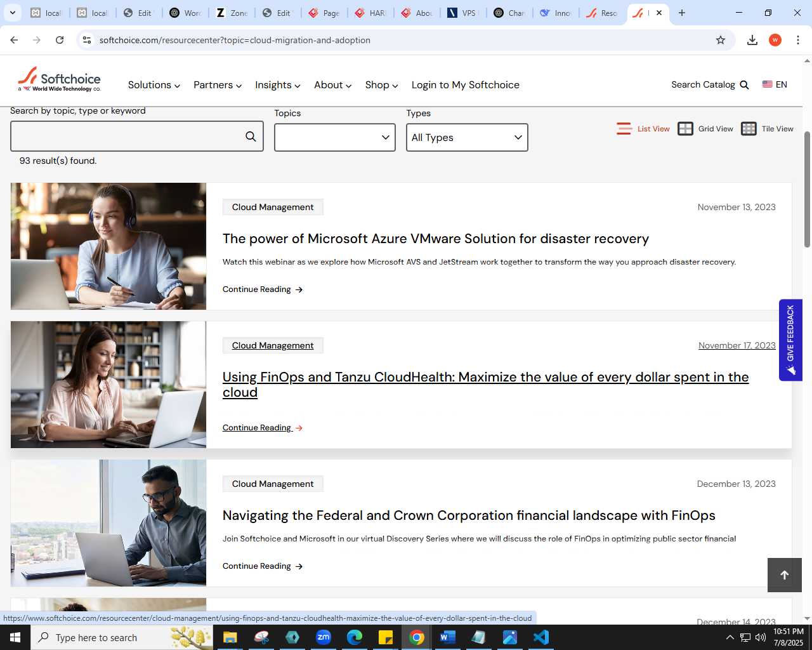Screen dimensions: 812x650
Task: Open Chrome three-dot menu
Action: point(798,40)
